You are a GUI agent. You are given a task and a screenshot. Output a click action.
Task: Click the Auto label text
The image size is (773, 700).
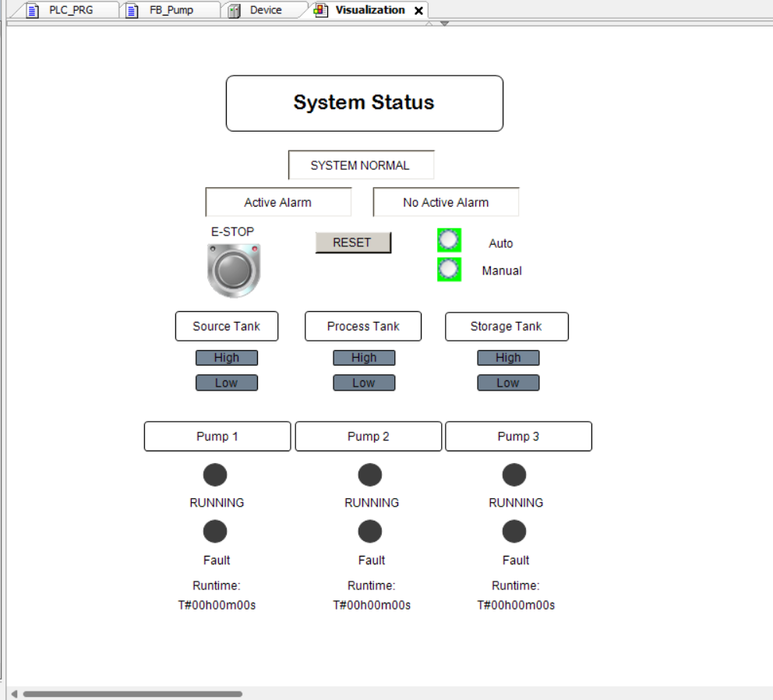point(501,243)
